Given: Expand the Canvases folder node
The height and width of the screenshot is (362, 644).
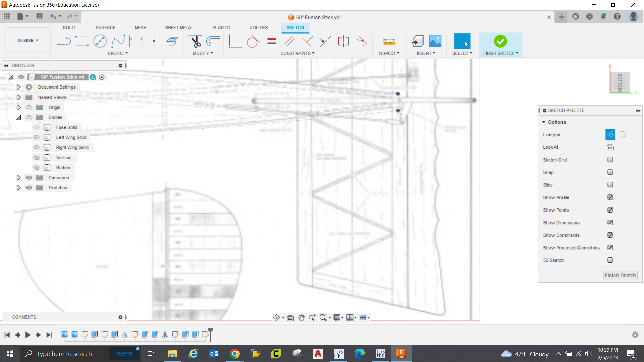Looking at the screenshot, I should 19,178.
